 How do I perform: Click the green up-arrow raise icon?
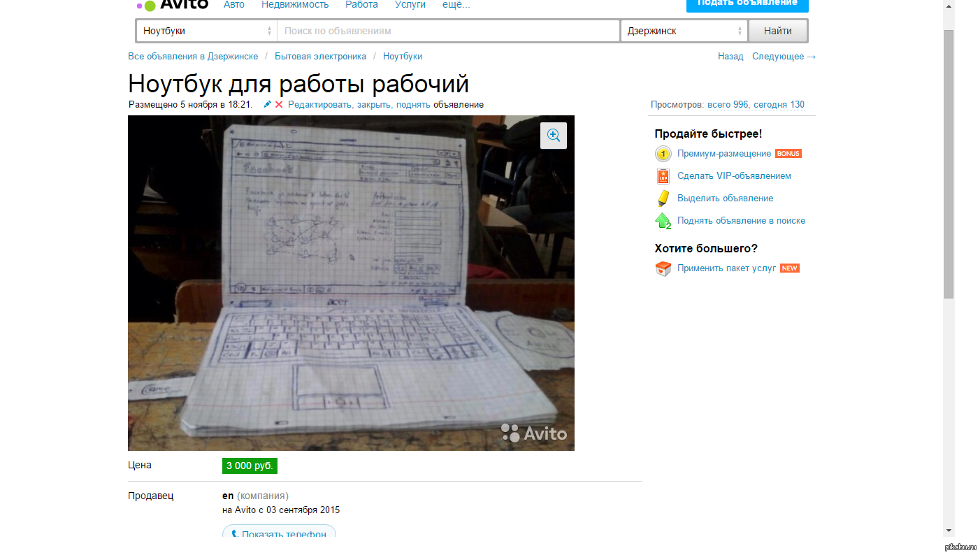tap(663, 221)
